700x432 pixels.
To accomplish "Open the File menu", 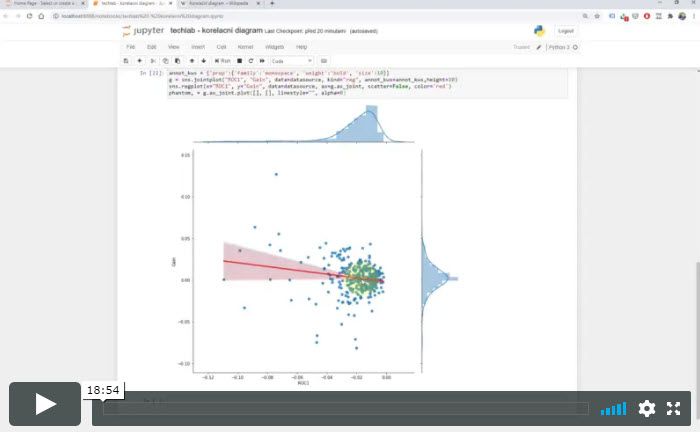I will (130, 47).
